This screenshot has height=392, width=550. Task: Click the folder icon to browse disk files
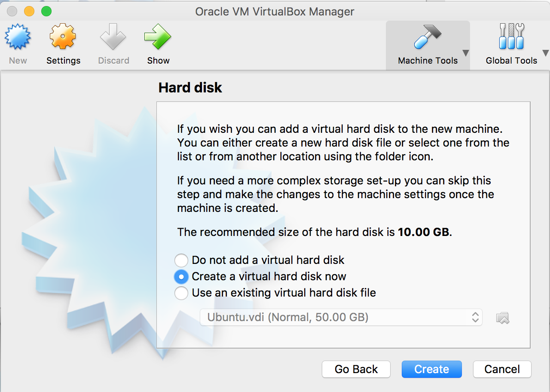point(502,318)
